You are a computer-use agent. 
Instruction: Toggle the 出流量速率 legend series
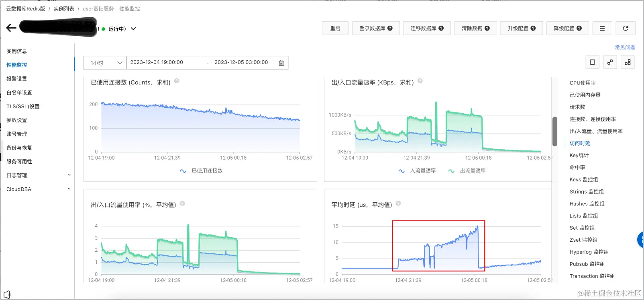point(467,171)
